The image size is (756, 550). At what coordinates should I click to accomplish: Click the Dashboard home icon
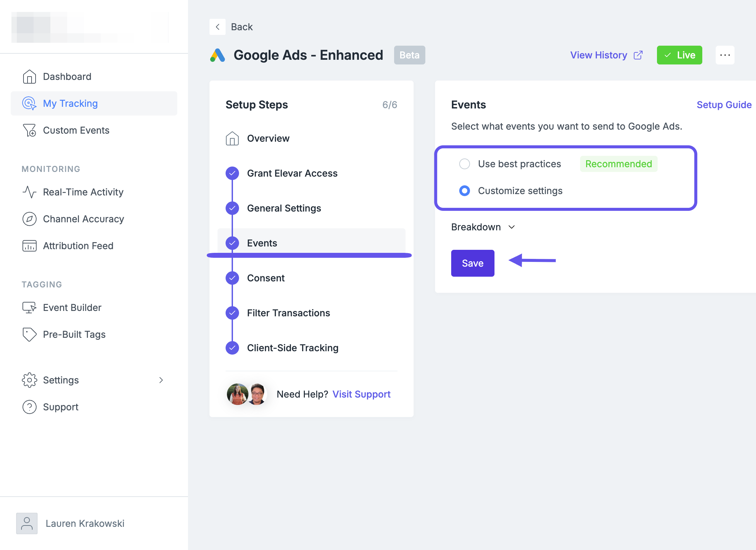coord(30,77)
